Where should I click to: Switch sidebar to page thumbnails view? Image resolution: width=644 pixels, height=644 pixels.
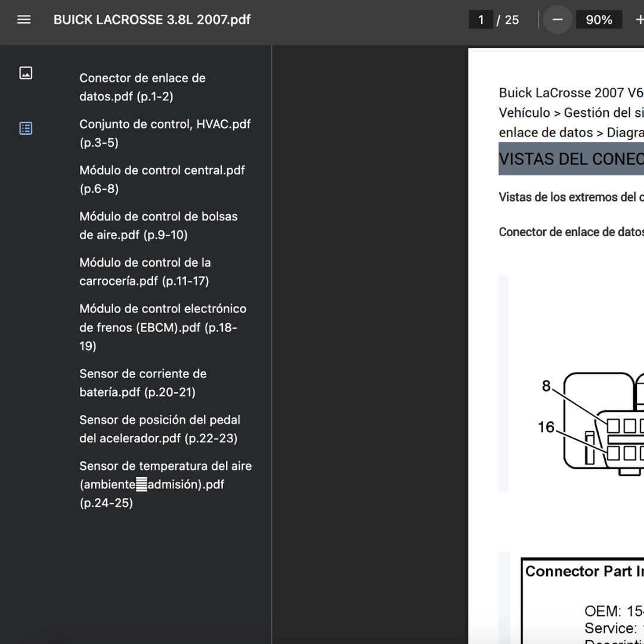tap(26, 73)
